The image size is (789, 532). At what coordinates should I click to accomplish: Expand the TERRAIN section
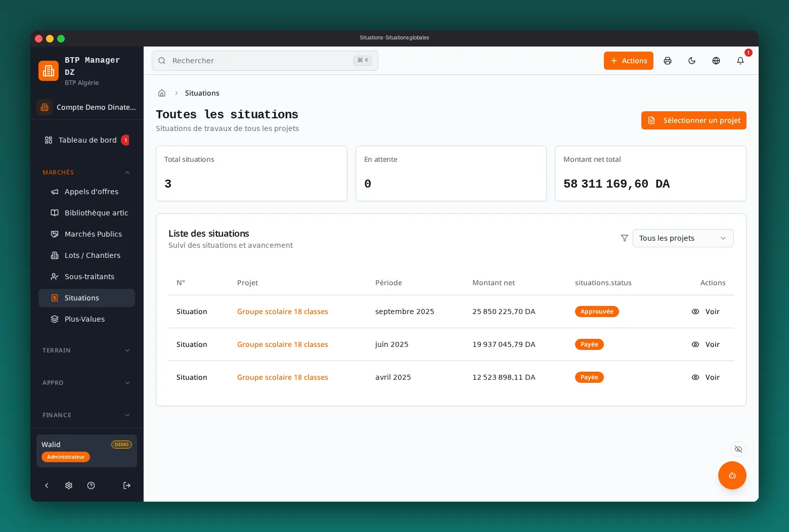[x=86, y=350]
